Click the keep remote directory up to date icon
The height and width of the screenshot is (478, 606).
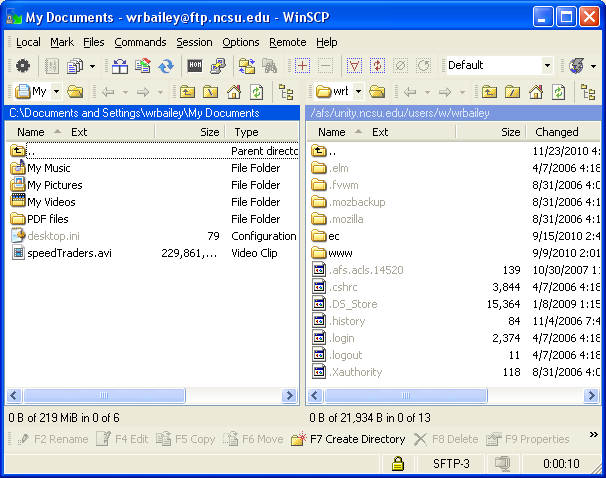click(x=143, y=66)
